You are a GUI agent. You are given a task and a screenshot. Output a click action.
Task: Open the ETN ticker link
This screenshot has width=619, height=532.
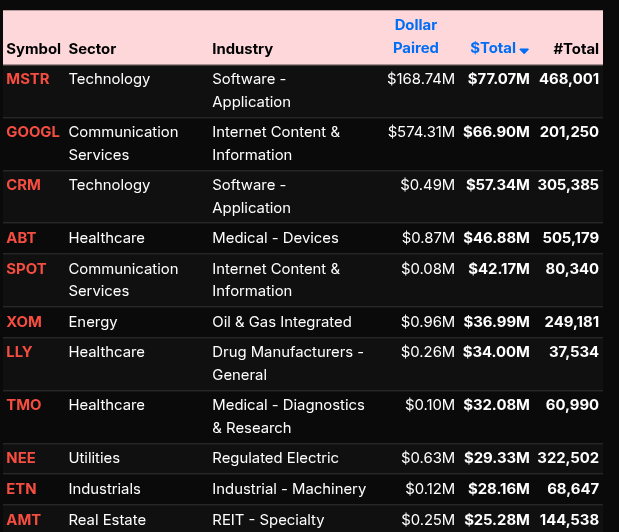coord(21,489)
